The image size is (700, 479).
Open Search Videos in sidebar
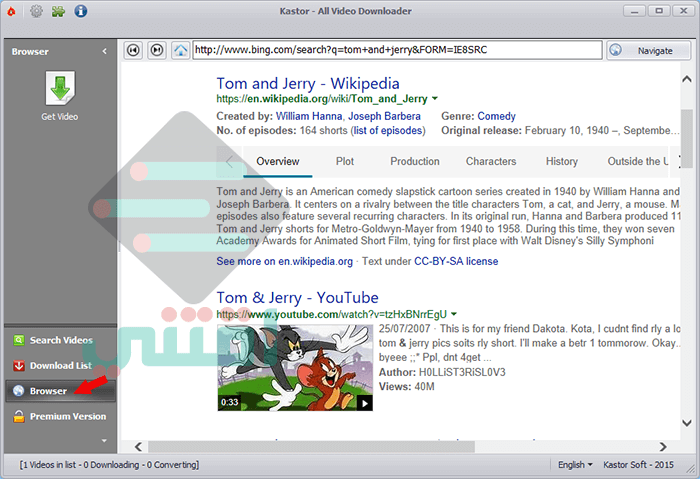[x=61, y=340]
